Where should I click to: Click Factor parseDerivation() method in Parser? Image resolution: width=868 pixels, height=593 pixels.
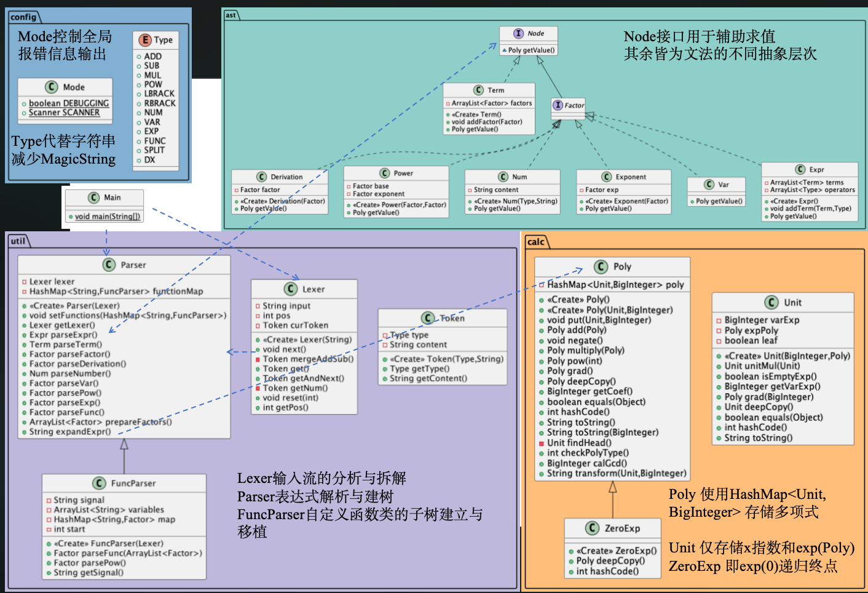click(77, 364)
